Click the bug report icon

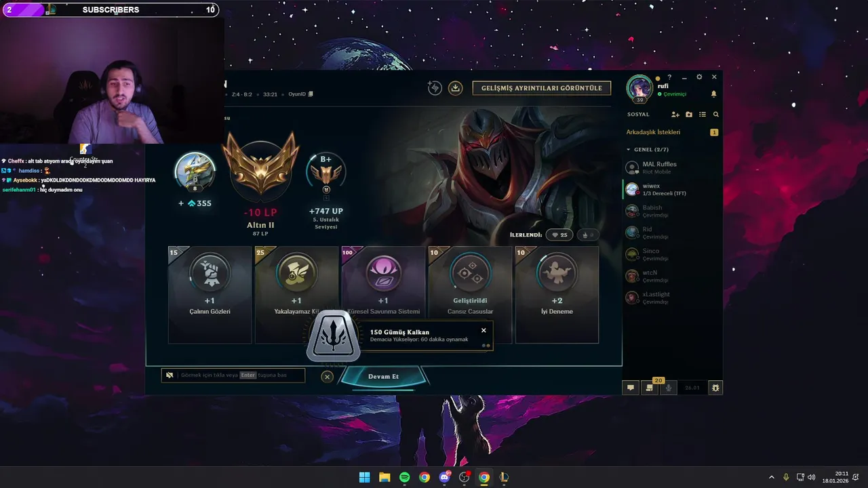[715, 388]
